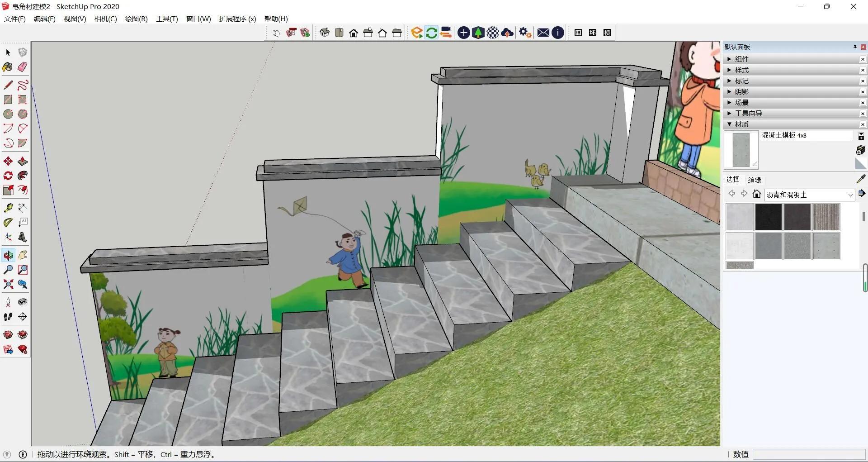This screenshot has width=868, height=462.
Task: Select the Eraser tool
Action: 22,67
